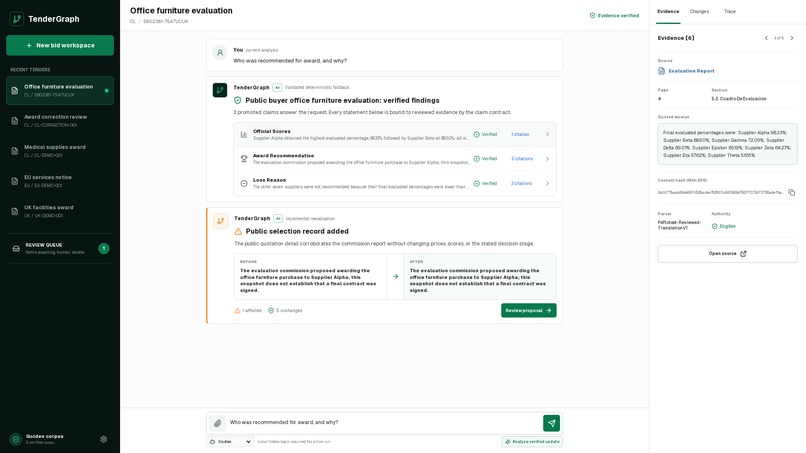Open the Evaluation Report source link
This screenshot has width=806, height=453.
[x=691, y=71]
